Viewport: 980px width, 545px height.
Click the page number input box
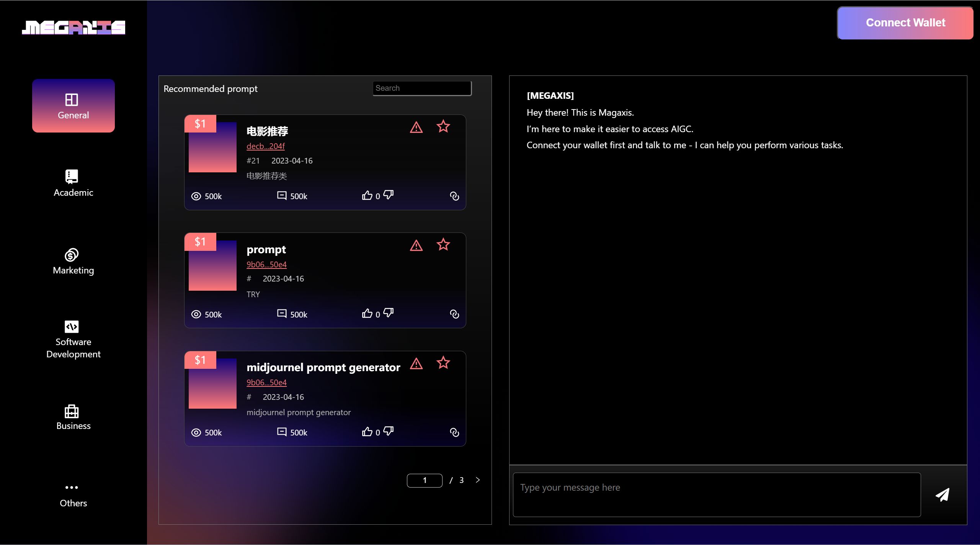(425, 480)
